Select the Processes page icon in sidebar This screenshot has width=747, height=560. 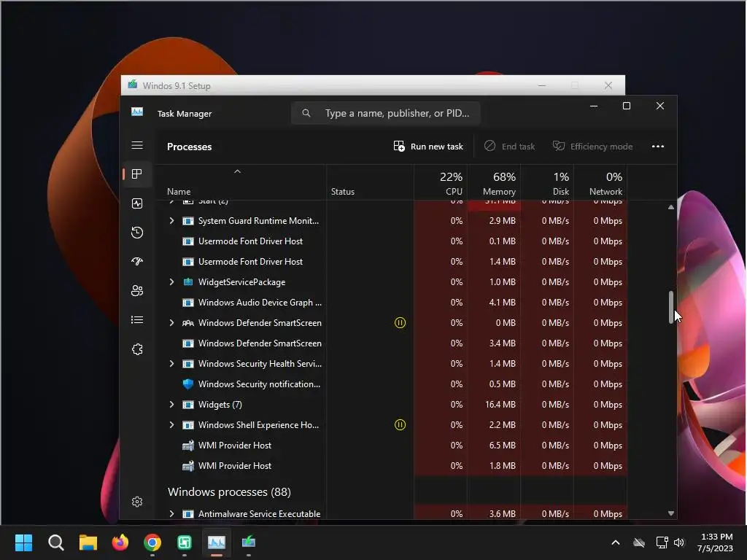click(x=137, y=174)
